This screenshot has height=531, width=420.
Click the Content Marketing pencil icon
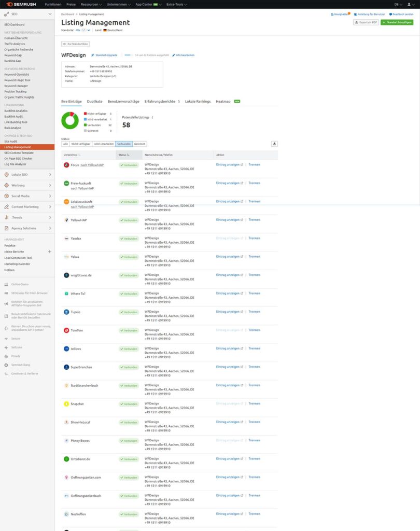click(6, 207)
